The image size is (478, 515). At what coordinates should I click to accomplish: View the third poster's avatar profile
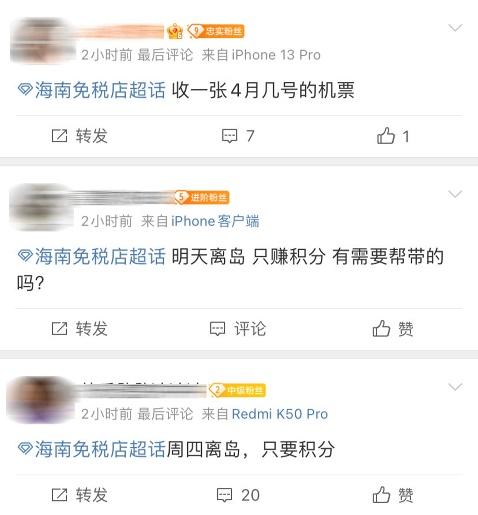pyautogui.click(x=40, y=400)
